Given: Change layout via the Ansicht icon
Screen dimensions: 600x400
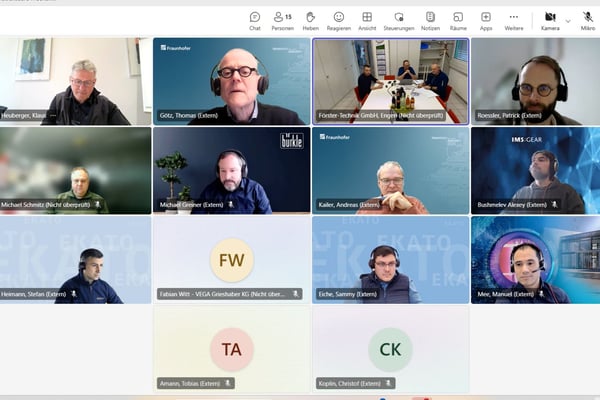Looking at the screenshot, I should click(367, 20).
